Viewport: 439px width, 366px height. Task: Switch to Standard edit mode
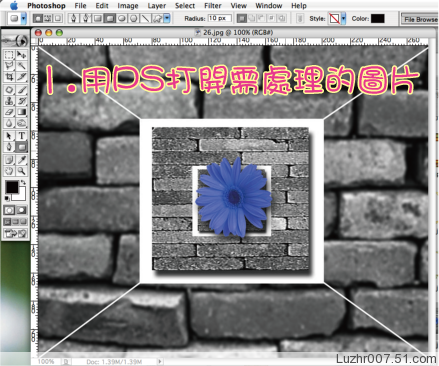(9, 210)
